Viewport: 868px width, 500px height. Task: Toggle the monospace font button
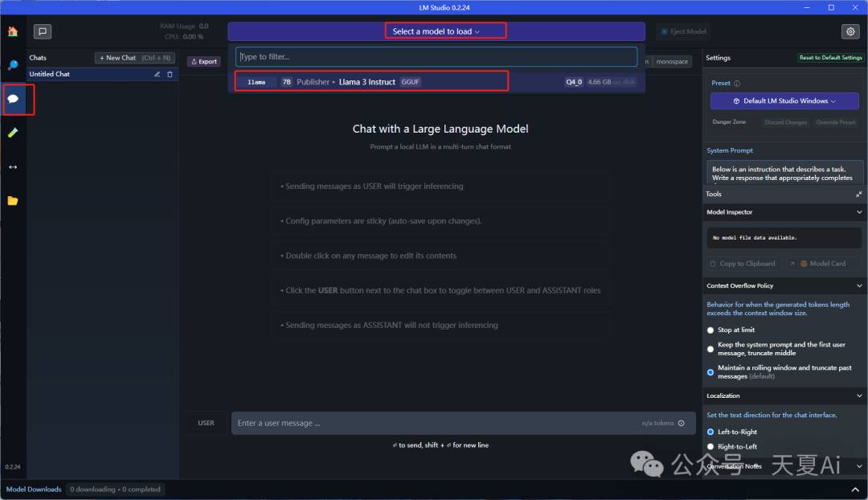pyautogui.click(x=672, y=61)
